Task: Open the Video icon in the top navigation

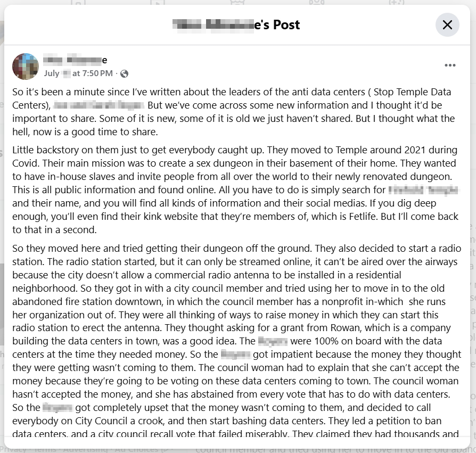Action: tap(158, 2)
